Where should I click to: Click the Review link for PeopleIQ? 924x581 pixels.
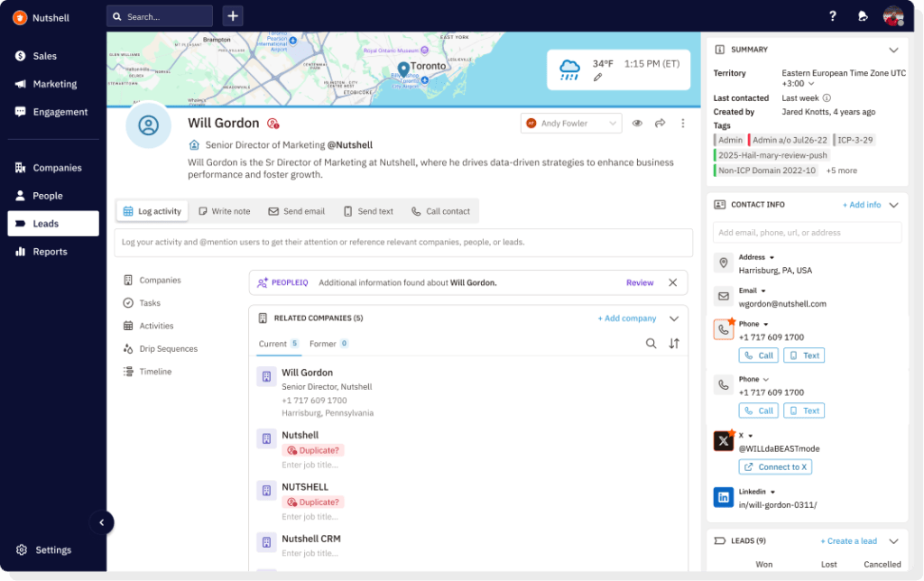[640, 282]
